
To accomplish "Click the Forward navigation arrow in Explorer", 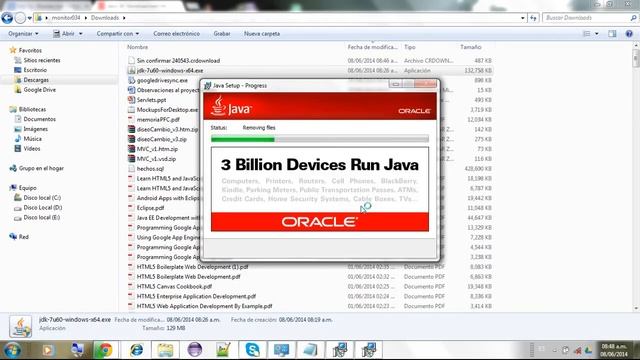I will (20, 18).
